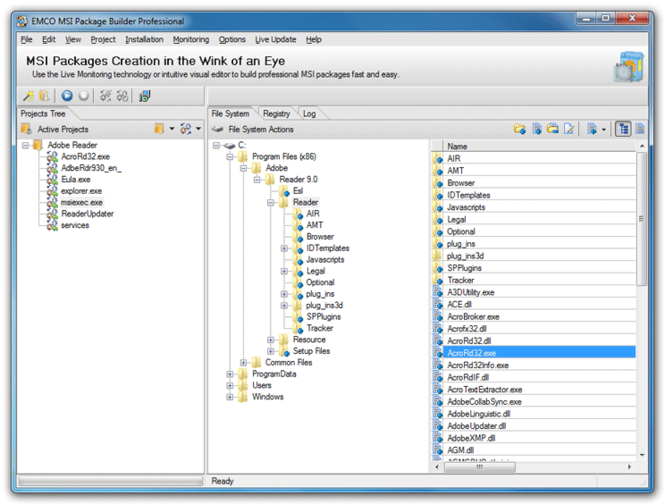Click the Adobe Reader project book icon
The width and height of the screenshot is (665, 504).
click(38, 146)
